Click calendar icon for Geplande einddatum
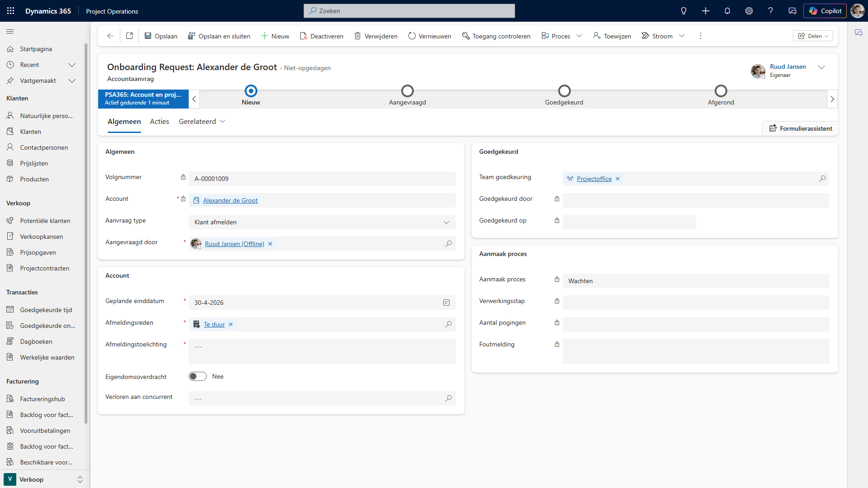The image size is (868, 488). 446,303
